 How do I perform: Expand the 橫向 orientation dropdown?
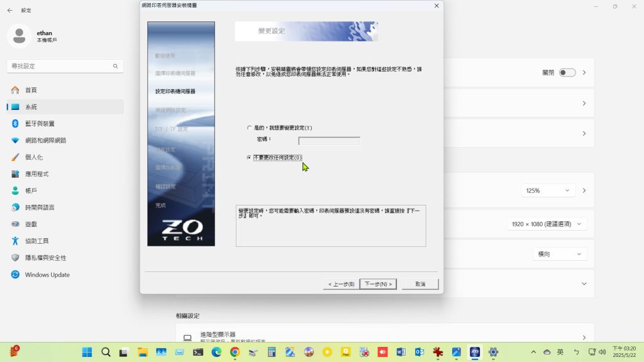click(x=559, y=254)
